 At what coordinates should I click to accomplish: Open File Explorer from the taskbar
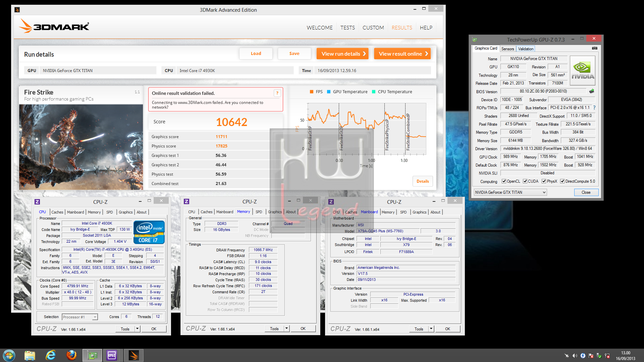coord(30,355)
